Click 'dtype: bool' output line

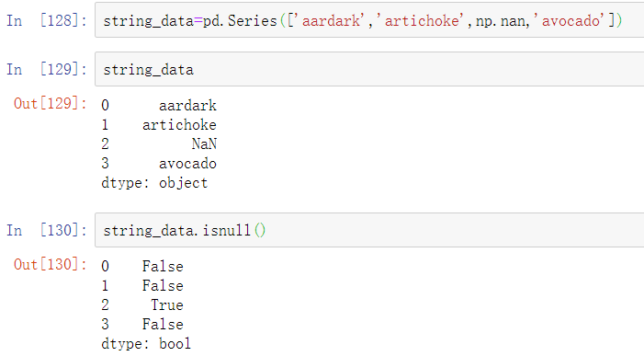pyautogui.click(x=146, y=343)
